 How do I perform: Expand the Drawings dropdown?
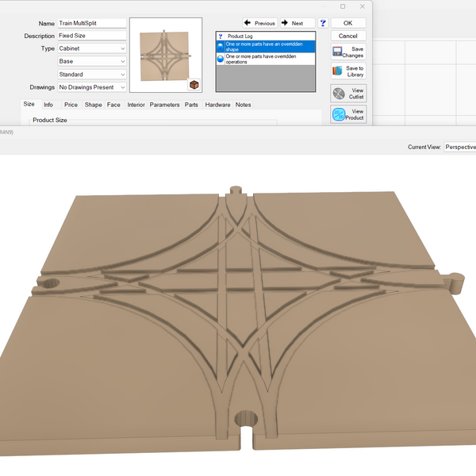(x=91, y=87)
